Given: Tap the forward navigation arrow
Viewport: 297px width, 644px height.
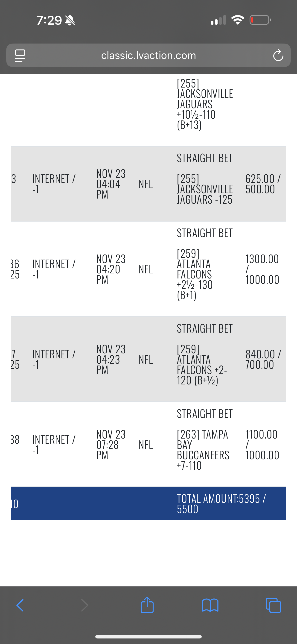Looking at the screenshot, I should click(85, 605).
